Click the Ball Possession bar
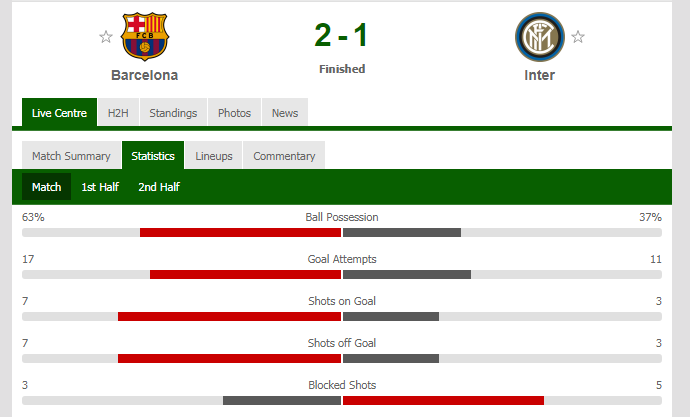 (341, 232)
